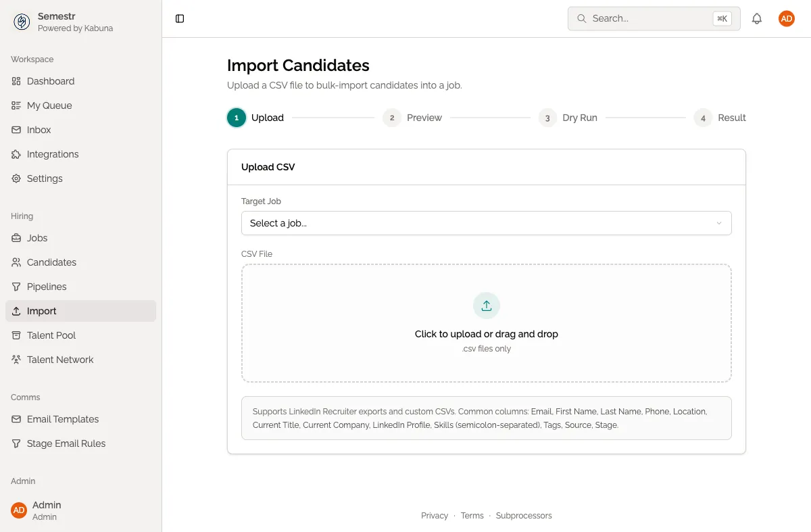Expand the job selection chevron
The width and height of the screenshot is (811, 532).
click(718, 223)
